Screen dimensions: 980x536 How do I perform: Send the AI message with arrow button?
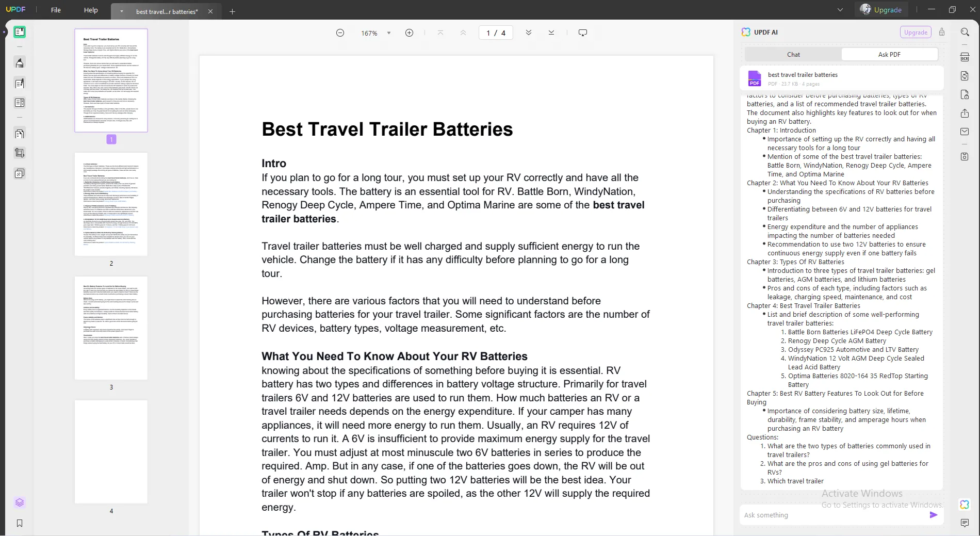point(934,515)
